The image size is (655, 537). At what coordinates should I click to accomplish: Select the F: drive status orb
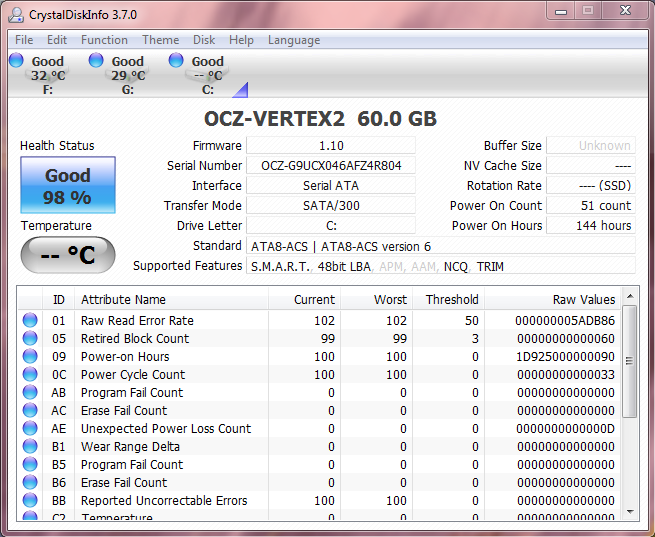click(17, 61)
